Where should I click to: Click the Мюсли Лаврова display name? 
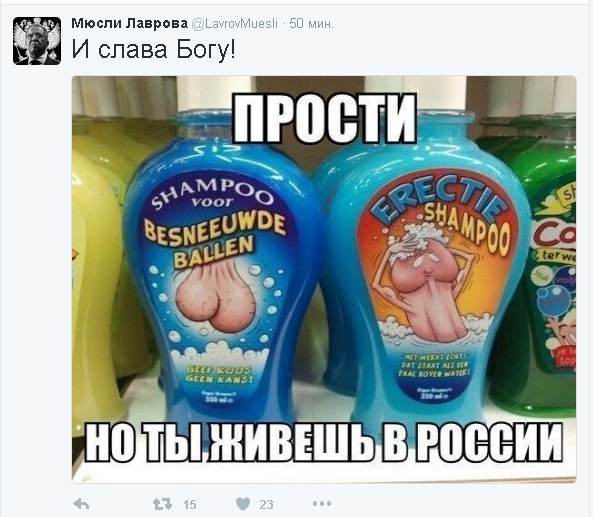129,23
